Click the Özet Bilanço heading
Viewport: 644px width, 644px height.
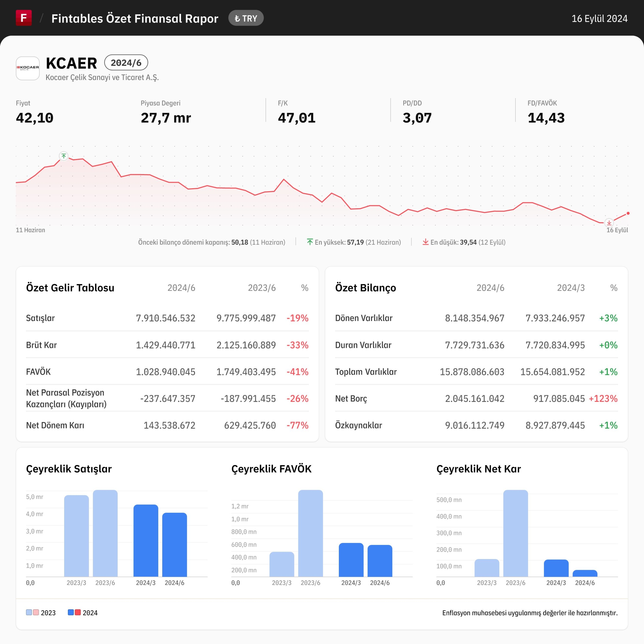365,288
